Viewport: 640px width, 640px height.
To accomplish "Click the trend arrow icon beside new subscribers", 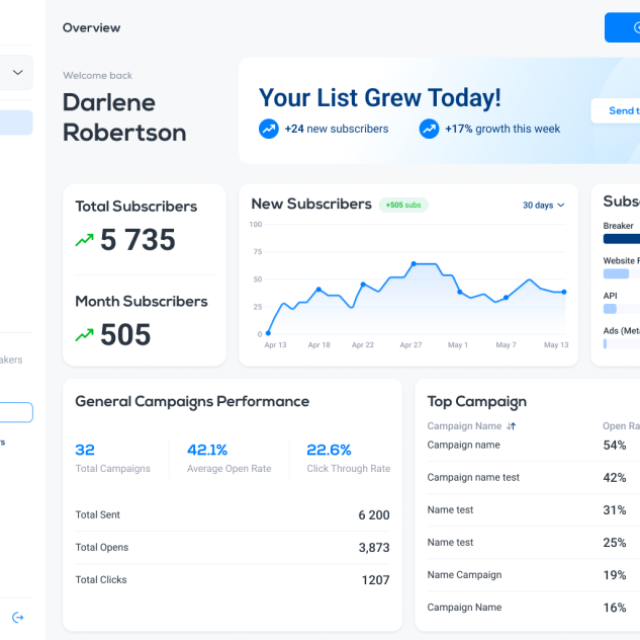I will click(x=269, y=129).
